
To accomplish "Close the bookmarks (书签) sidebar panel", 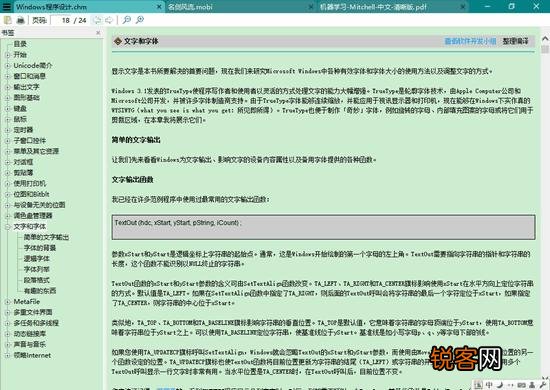I will tap(98, 33).
